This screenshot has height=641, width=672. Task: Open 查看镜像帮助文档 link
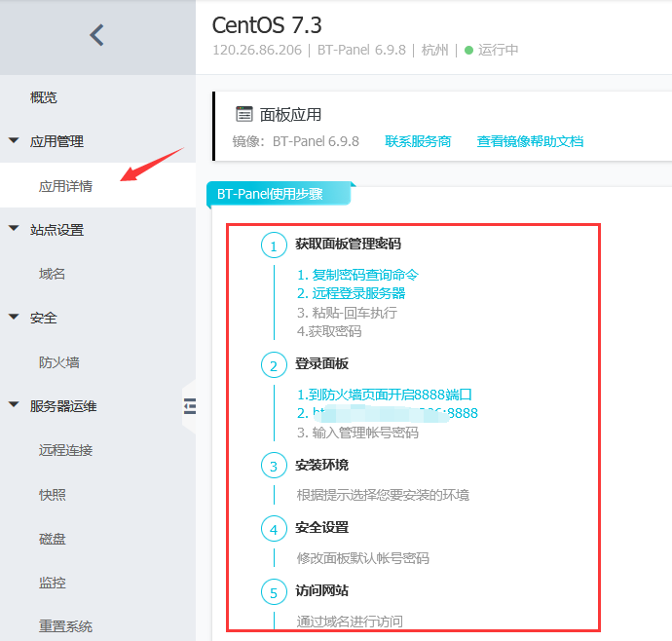pyautogui.click(x=530, y=141)
